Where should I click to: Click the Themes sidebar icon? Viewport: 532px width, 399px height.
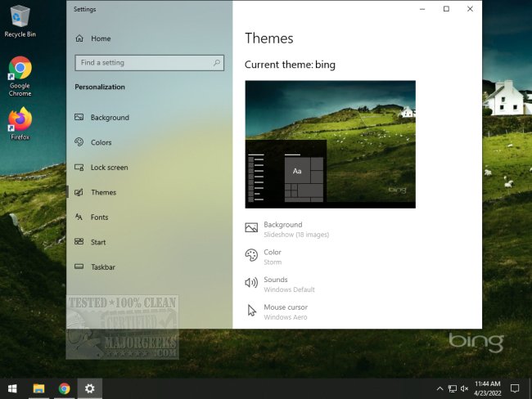[79, 192]
